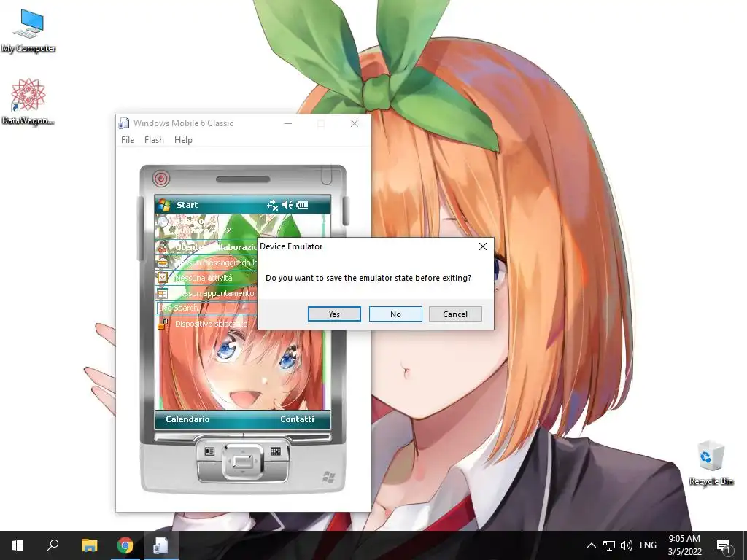
Task: Click the Device Emulator taskbar icon
Action: (x=160, y=545)
